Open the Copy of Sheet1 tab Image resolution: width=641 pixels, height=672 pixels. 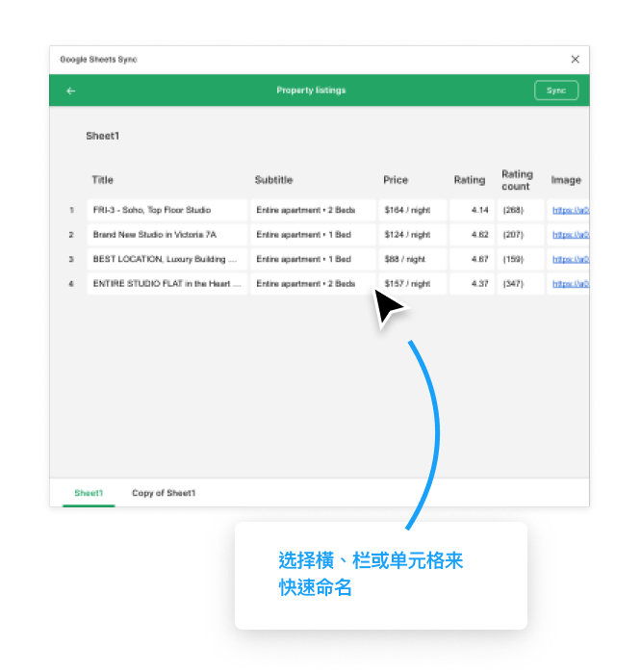(164, 493)
